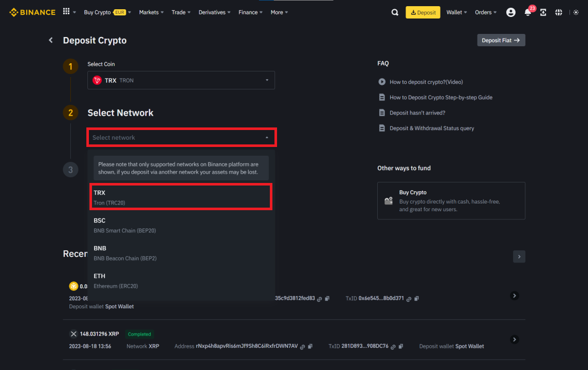Image resolution: width=588 pixels, height=370 pixels.
Task: Click the 148.031296 XRP amount
Action: pyautogui.click(x=99, y=334)
